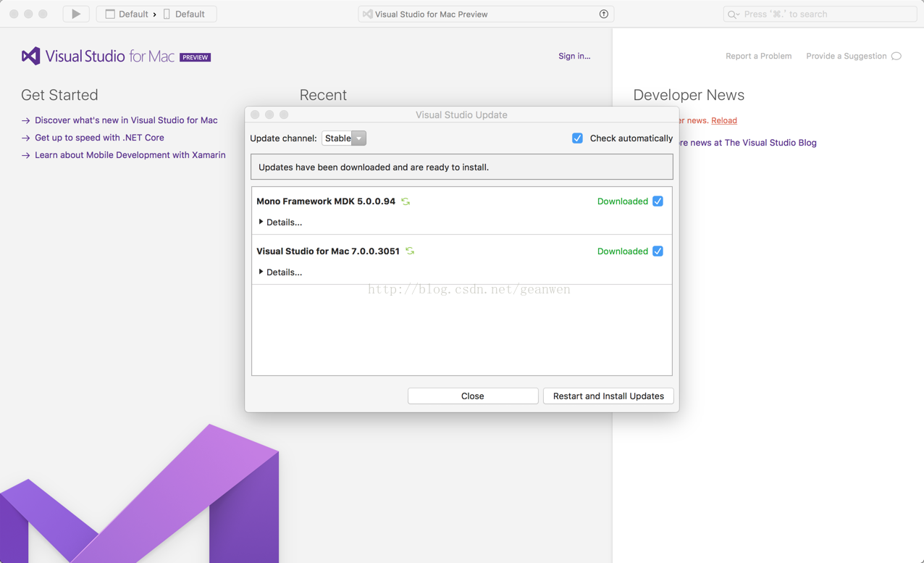Screen dimensions: 924x563
Task: Open Get up to speed with .NET Core
Action: (99, 138)
